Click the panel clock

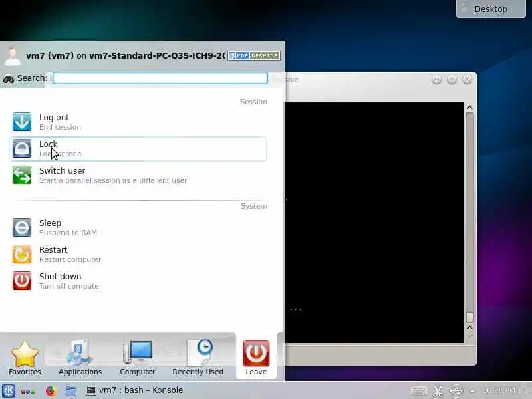click(499, 390)
